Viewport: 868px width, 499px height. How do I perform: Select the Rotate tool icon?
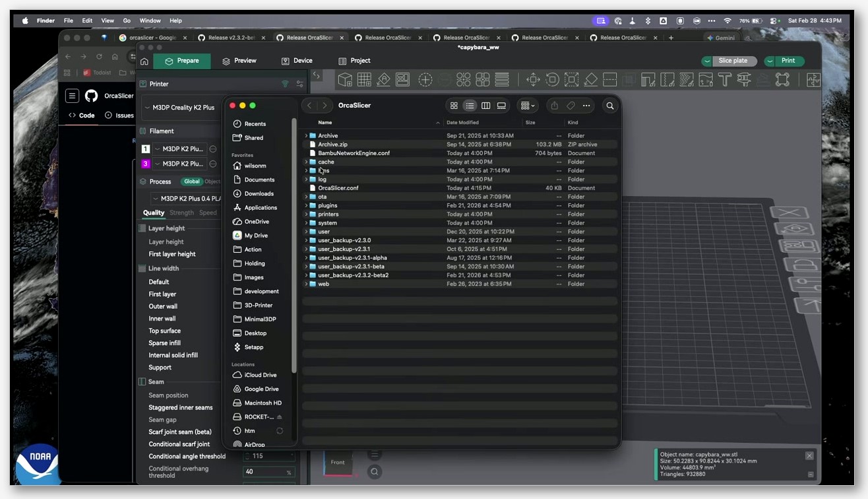[552, 80]
